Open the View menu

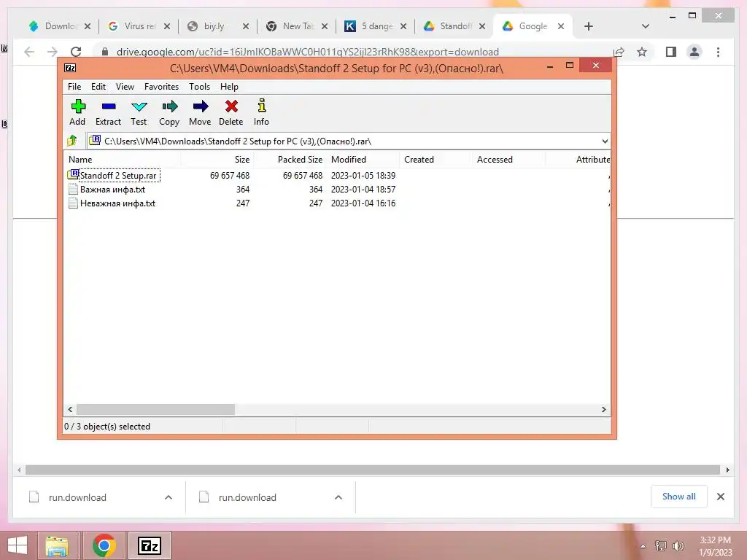(x=125, y=87)
